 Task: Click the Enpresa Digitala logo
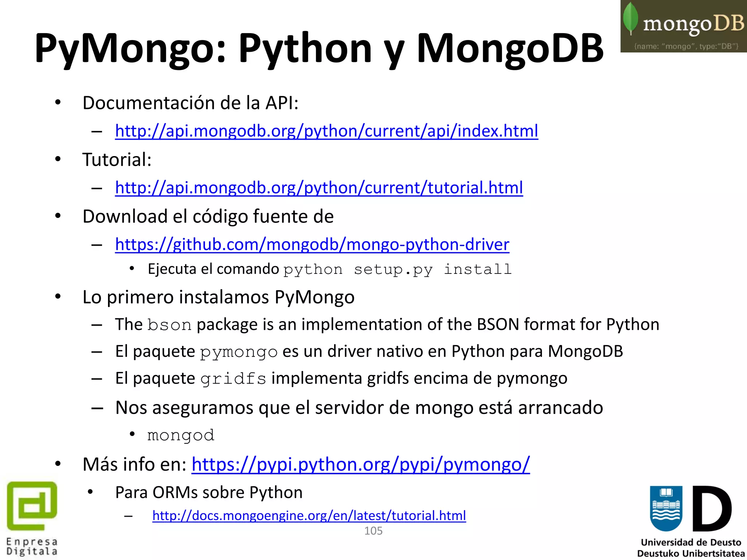32,519
